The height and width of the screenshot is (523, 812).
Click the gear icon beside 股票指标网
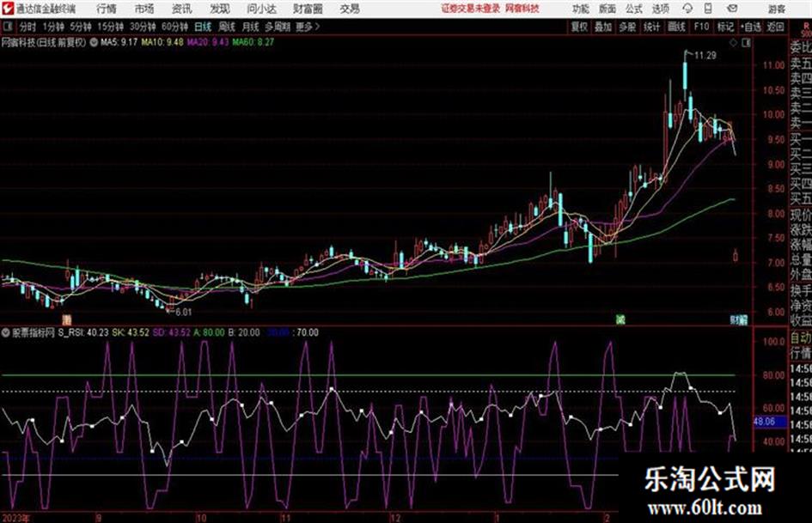6,332
